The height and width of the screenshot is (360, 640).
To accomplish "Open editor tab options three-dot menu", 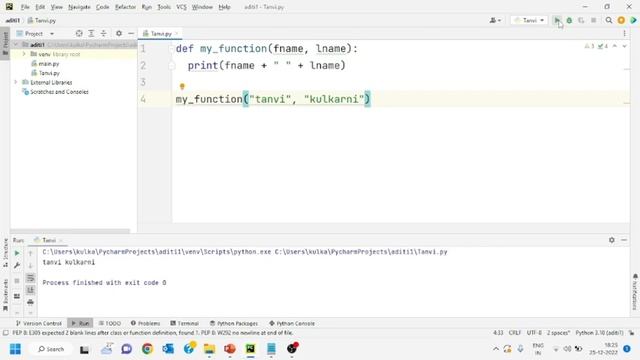I will pyautogui.click(x=624, y=33).
